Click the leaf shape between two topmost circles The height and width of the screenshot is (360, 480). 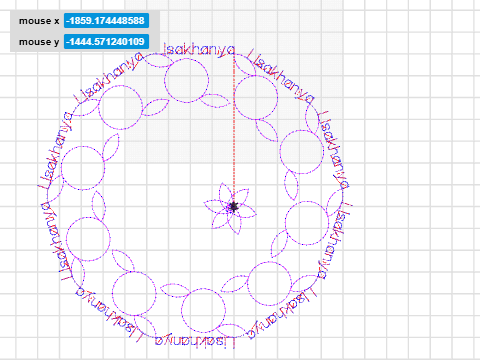pyautogui.click(x=216, y=101)
